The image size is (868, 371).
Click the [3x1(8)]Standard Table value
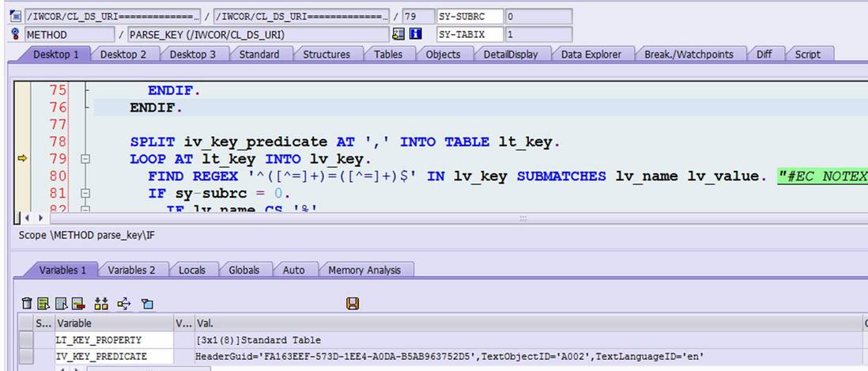(259, 340)
